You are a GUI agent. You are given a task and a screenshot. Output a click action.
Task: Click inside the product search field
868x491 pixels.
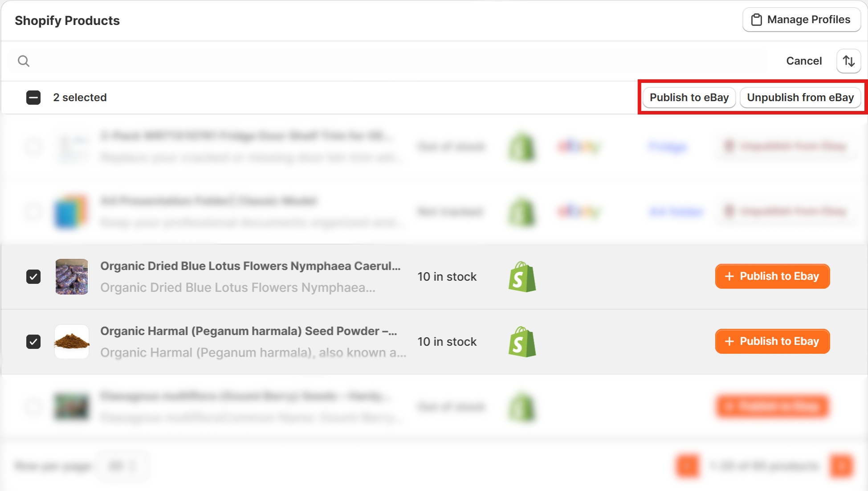(x=392, y=61)
